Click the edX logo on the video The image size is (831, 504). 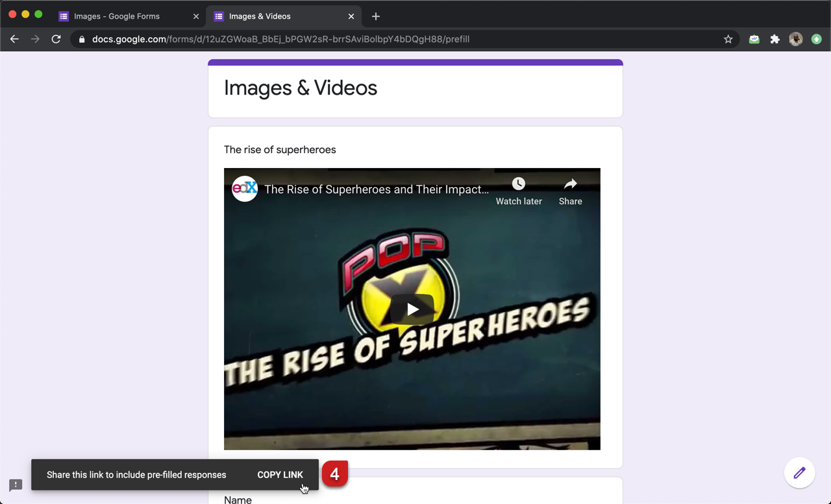tap(244, 189)
